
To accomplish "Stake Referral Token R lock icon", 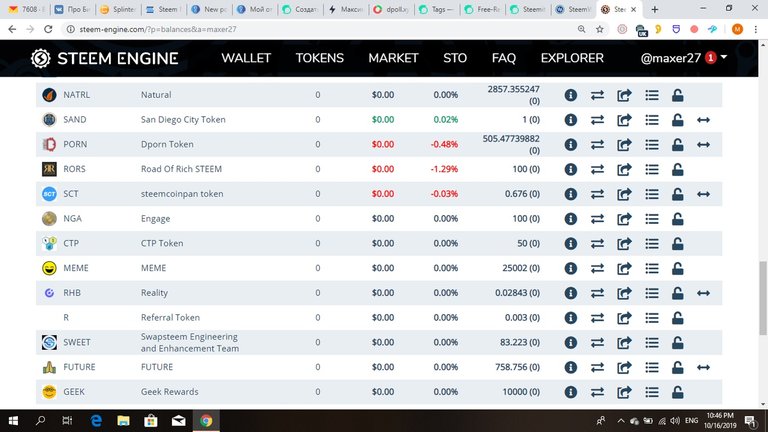I will point(677,318).
